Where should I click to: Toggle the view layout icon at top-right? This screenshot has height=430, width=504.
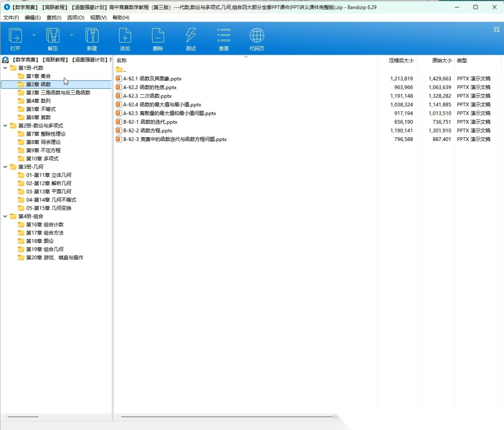pos(497,29)
